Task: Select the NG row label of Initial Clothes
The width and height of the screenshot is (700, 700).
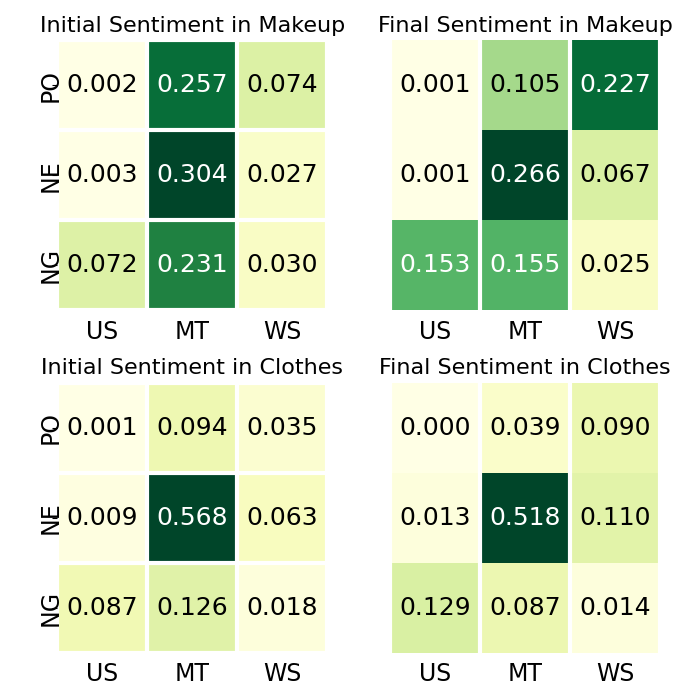Action: pos(50,609)
